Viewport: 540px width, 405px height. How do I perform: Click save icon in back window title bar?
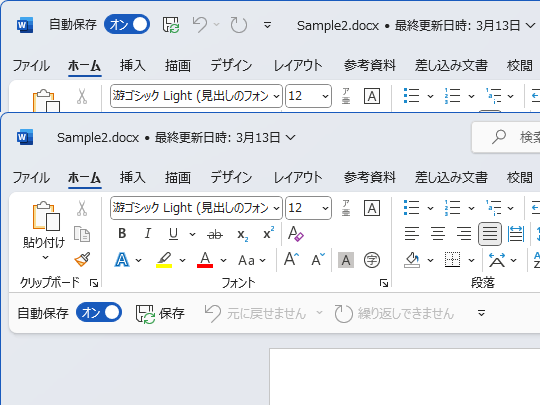click(x=171, y=25)
